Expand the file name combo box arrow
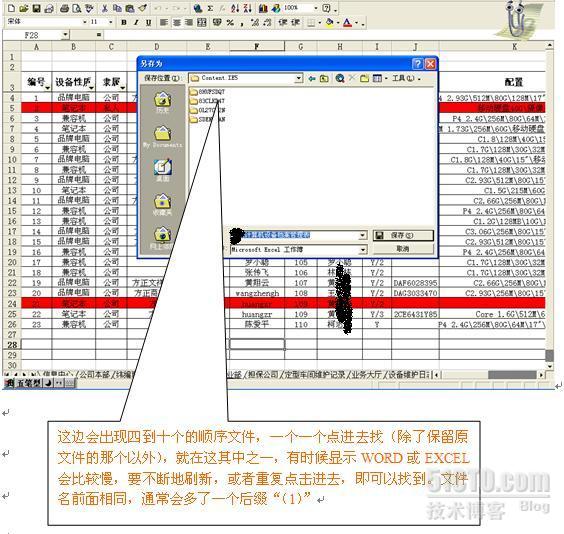 click(x=363, y=235)
